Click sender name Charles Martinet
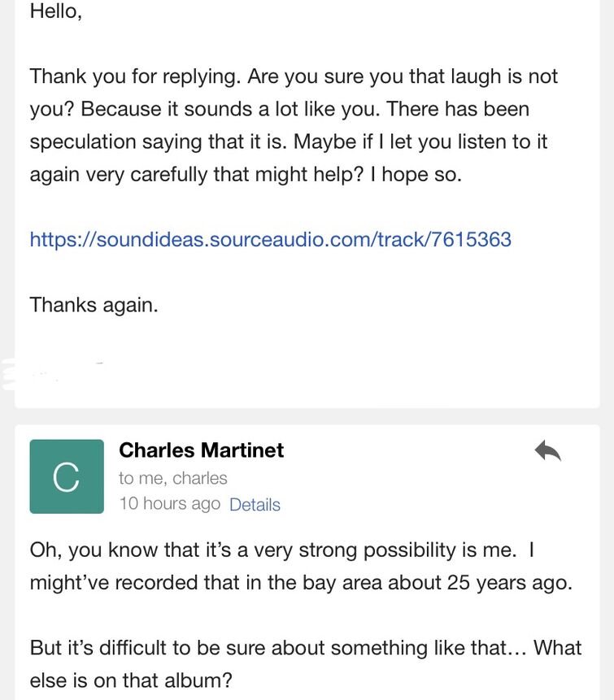Viewport: 614px width, 700px height. [201, 450]
